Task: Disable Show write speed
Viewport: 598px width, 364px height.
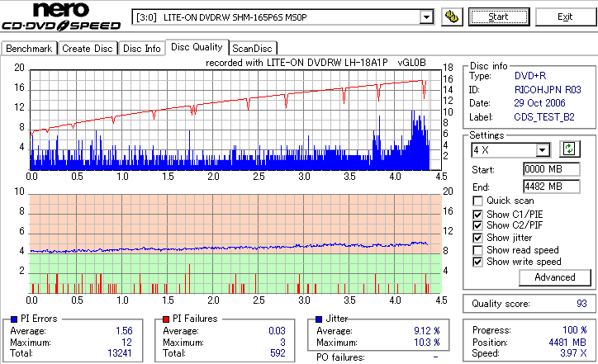Action: tap(477, 262)
